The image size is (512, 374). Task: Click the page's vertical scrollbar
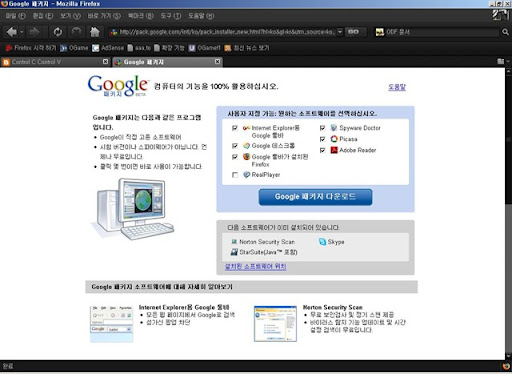click(x=508, y=213)
